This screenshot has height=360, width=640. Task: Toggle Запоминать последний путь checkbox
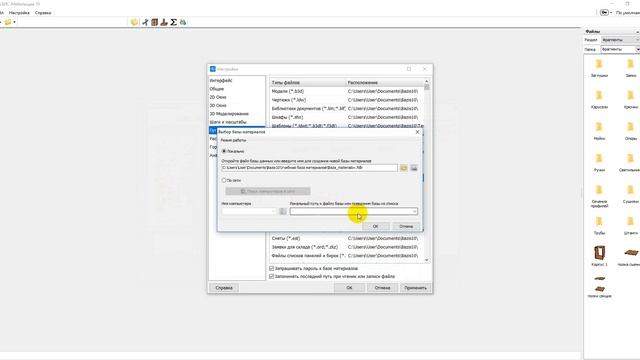272,276
